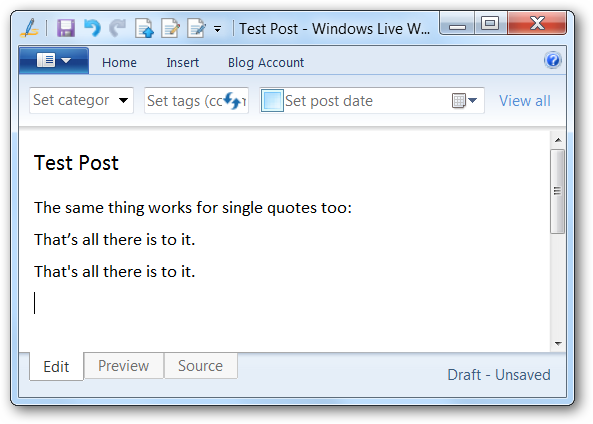Click the grayed Redo arrow icon
The height and width of the screenshot is (424, 593).
click(x=118, y=28)
